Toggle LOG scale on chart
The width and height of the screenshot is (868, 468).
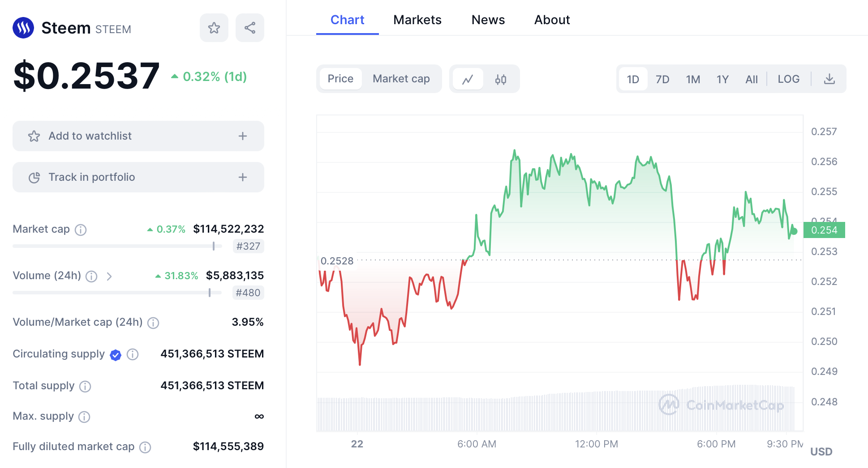(788, 79)
